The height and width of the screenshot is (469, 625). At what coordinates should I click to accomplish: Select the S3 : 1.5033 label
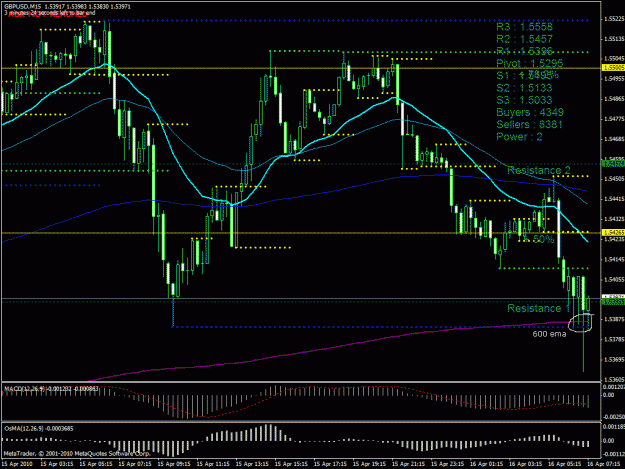click(524, 100)
